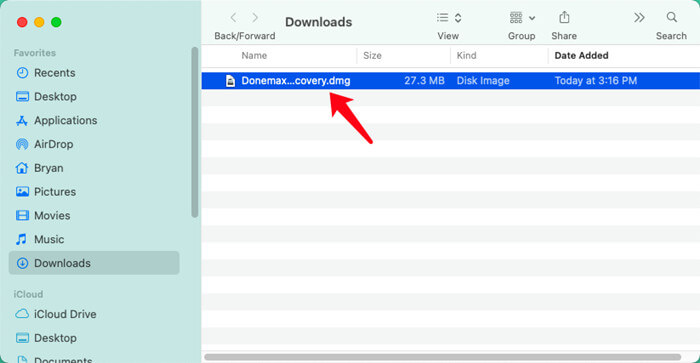The width and height of the screenshot is (700, 363).
Task: Go forward with the right chevron
Action: click(255, 18)
